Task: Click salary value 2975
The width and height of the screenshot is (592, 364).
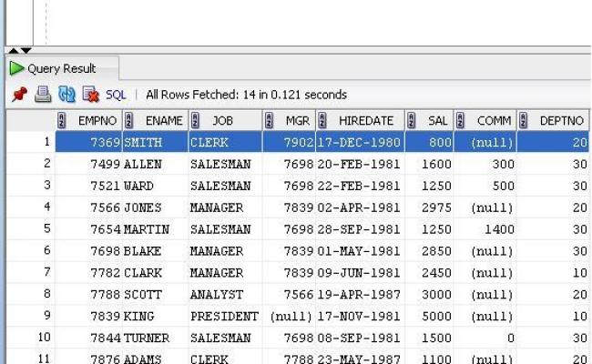Action: 429,207
